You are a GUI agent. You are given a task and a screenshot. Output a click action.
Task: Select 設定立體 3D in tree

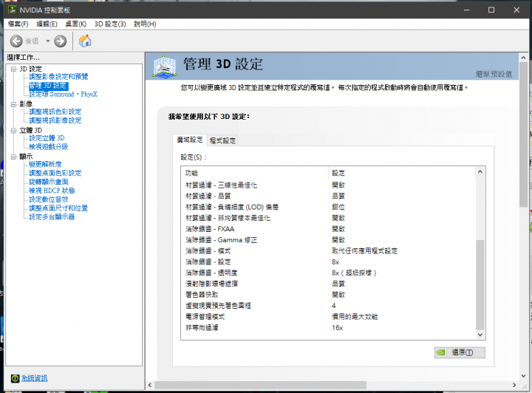47,138
